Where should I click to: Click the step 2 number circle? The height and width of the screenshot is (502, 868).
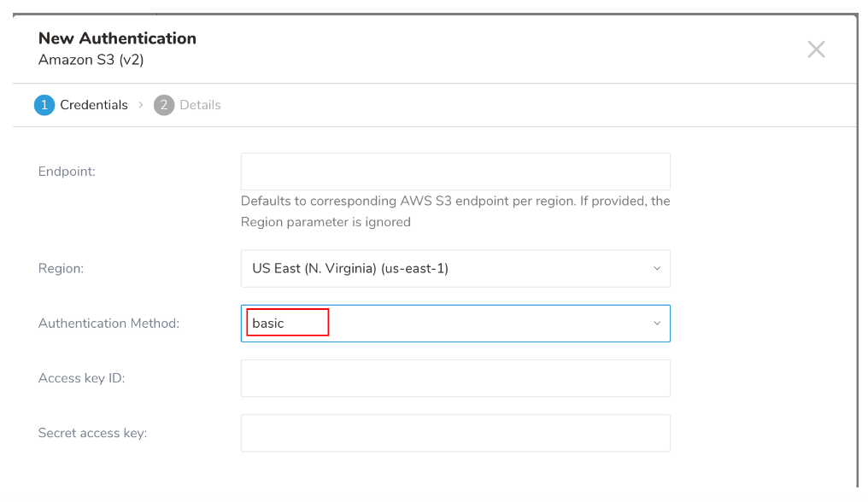pyautogui.click(x=163, y=105)
